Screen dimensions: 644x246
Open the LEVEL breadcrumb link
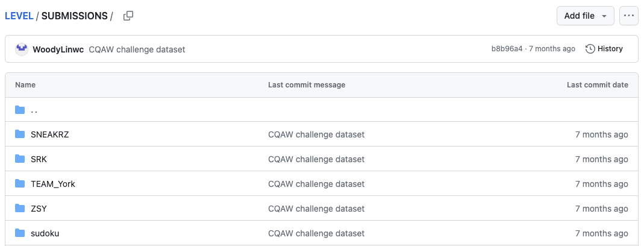point(19,16)
